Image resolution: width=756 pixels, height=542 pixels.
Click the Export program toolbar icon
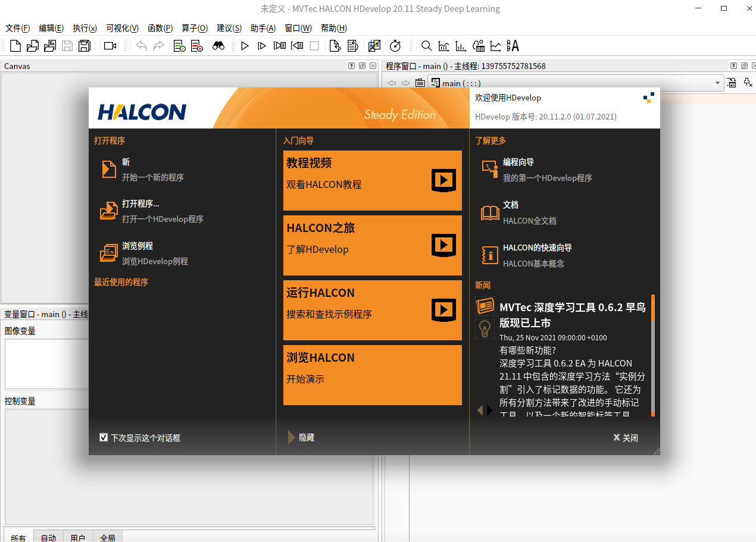tap(335, 46)
